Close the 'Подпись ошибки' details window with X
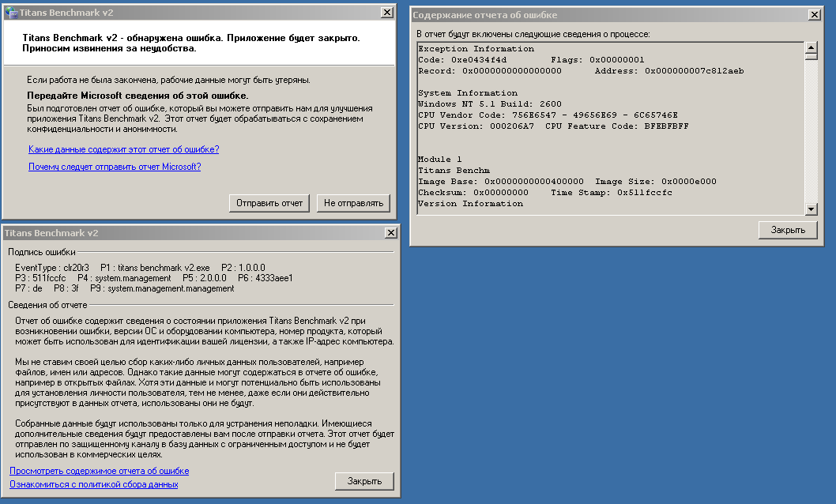The height and width of the screenshot is (504, 836). (389, 233)
